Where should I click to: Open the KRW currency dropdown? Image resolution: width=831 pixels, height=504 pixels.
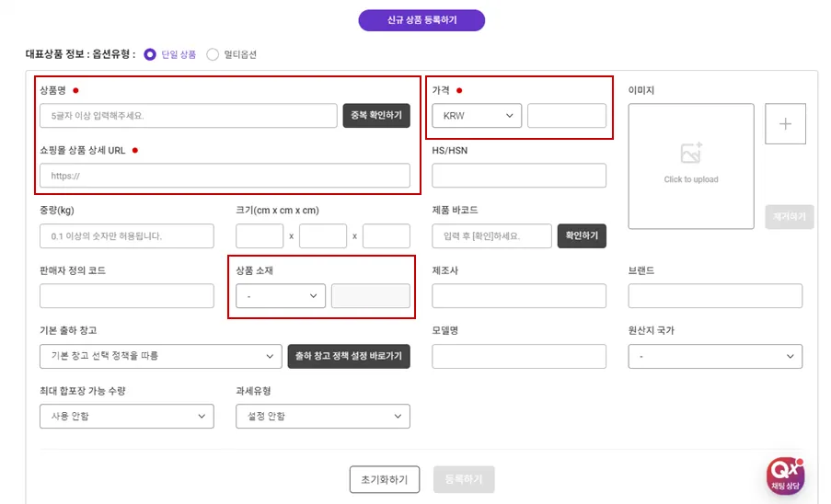477,116
